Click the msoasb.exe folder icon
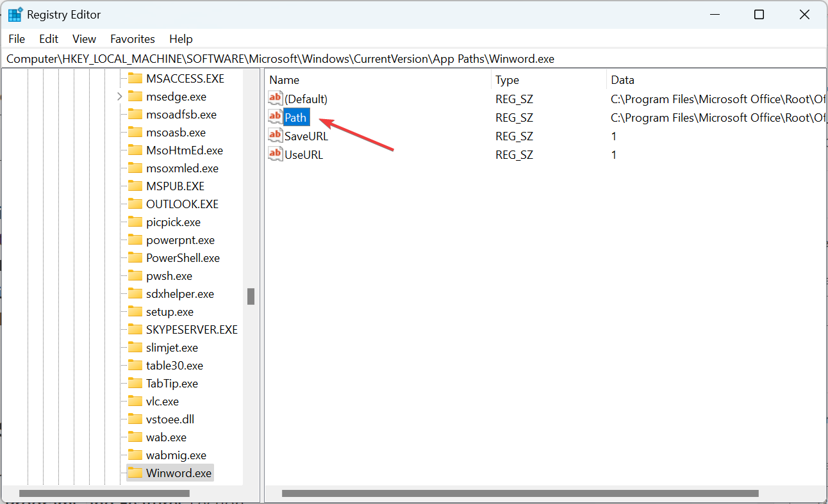This screenshot has width=828, height=504. click(135, 133)
